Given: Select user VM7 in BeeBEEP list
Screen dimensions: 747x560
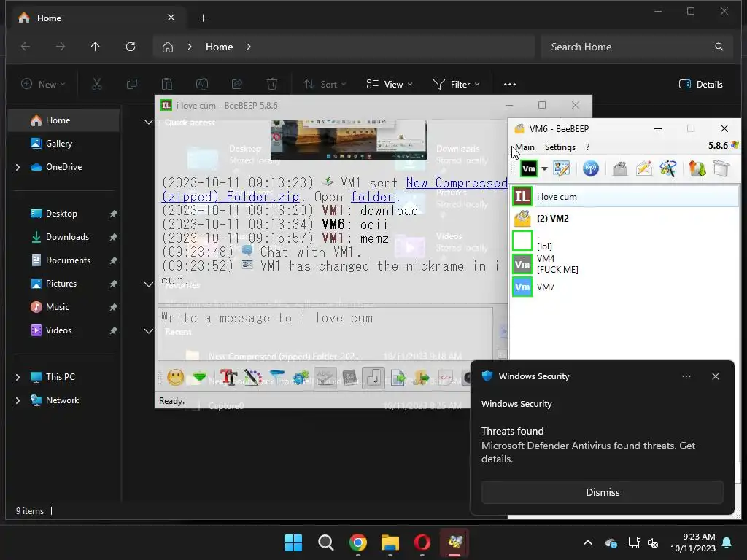Looking at the screenshot, I should click(x=625, y=287).
